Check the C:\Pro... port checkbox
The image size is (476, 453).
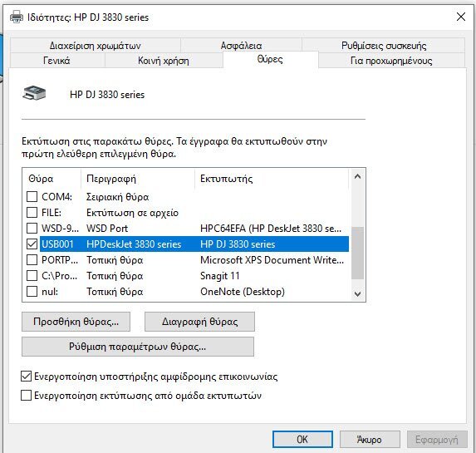(x=32, y=276)
